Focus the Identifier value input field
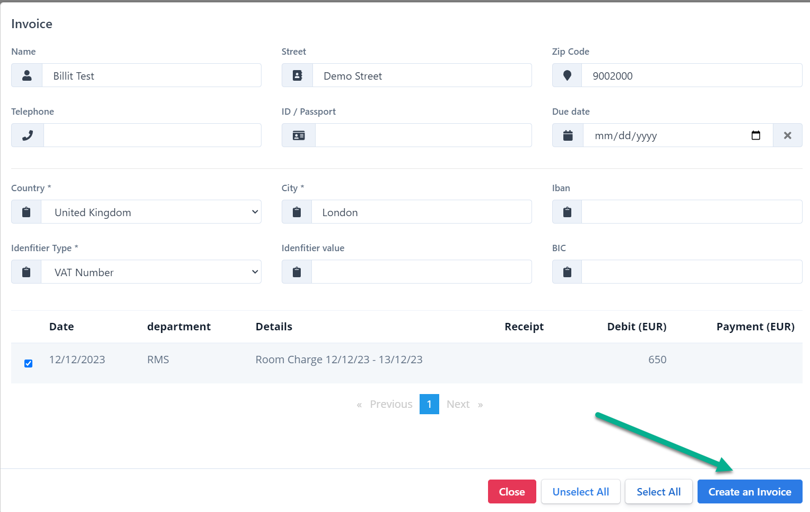Viewport: 810px width, 512px height. click(x=421, y=272)
